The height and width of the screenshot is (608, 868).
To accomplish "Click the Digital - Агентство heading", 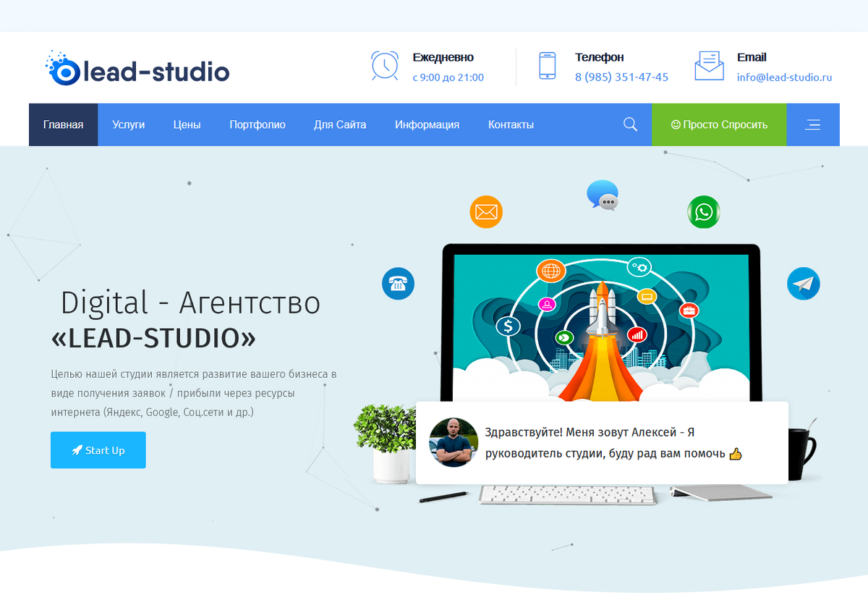I will [190, 303].
